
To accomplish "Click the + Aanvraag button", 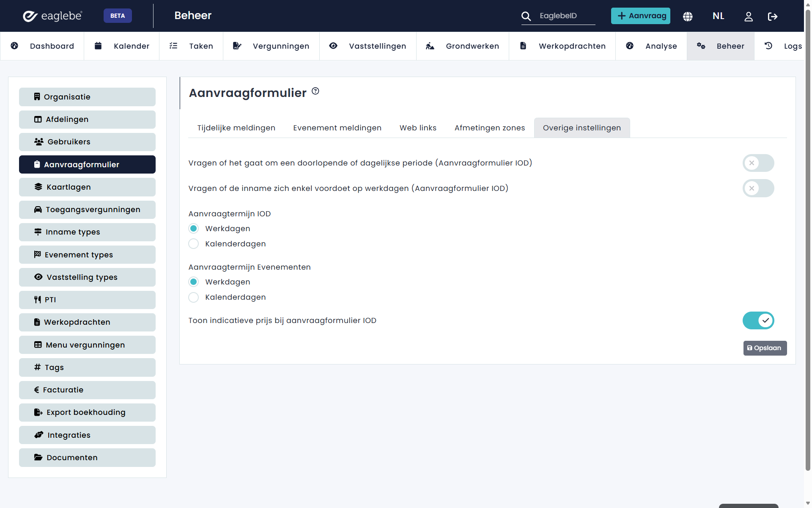I will click(x=640, y=16).
